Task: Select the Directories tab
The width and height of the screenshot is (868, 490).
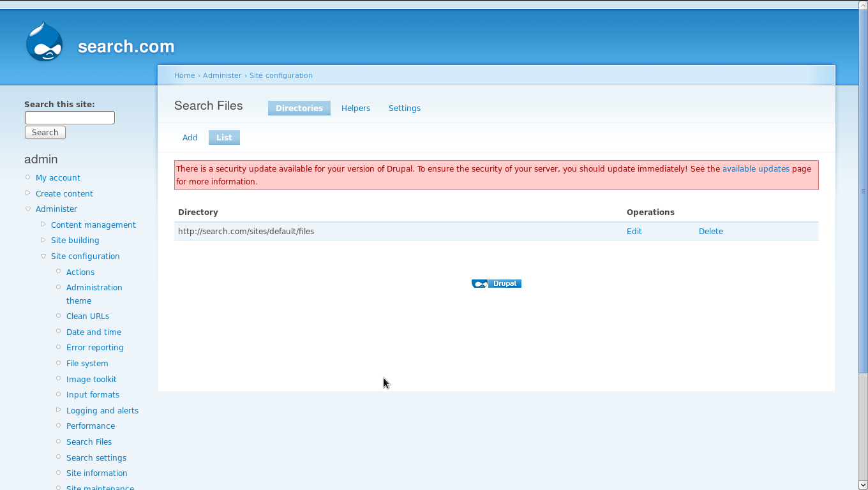Action: tap(299, 108)
